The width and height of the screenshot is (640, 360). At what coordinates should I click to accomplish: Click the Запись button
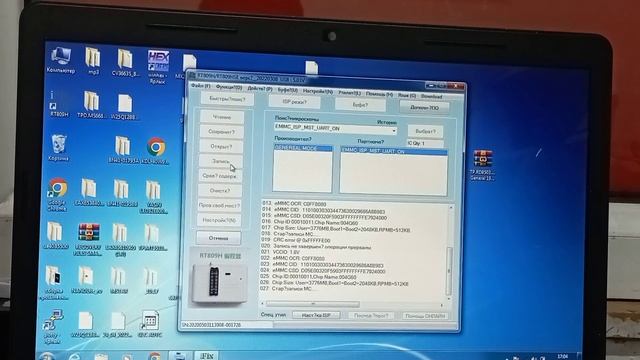click(x=220, y=161)
